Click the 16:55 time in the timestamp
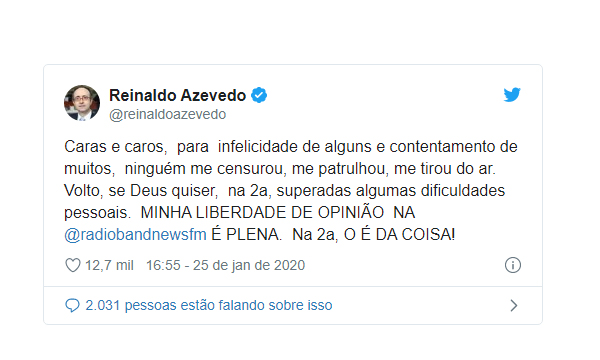 coord(163,265)
